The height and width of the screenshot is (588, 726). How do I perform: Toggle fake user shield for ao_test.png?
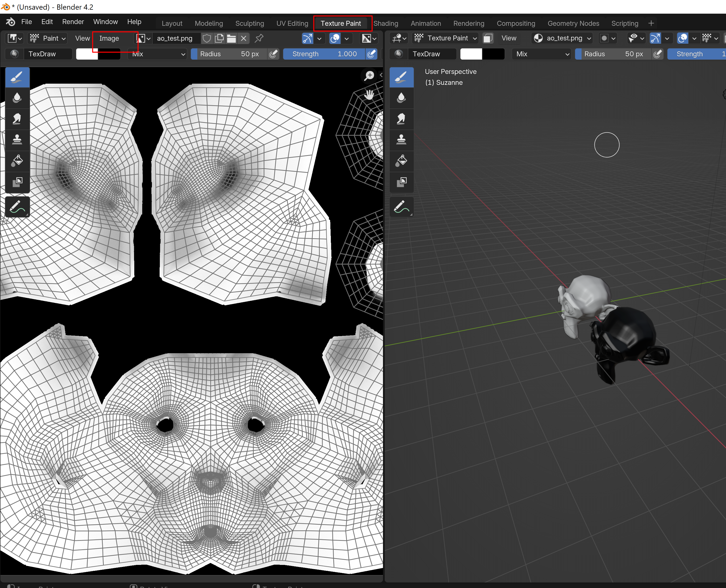click(207, 38)
